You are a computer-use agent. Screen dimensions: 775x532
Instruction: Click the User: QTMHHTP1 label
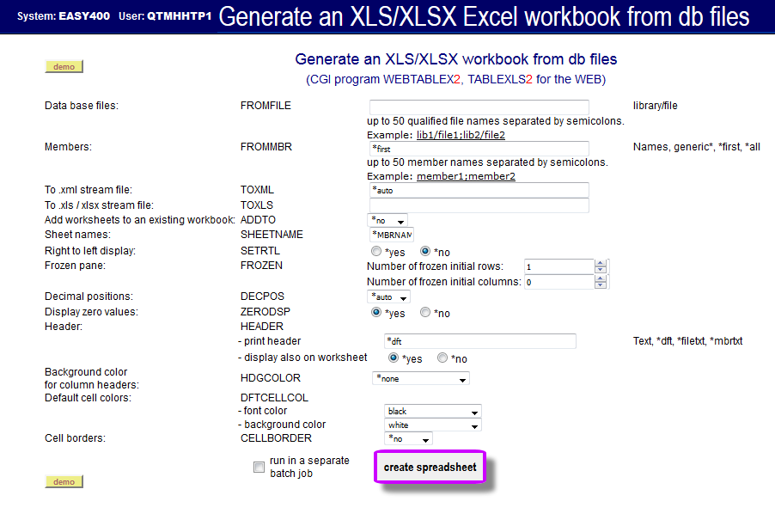[165, 15]
